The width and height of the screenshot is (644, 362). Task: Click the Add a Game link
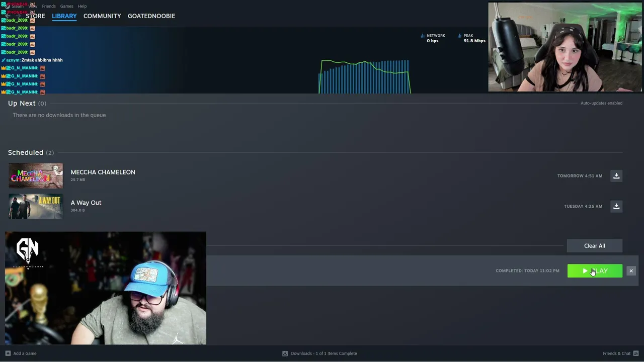pyautogui.click(x=25, y=353)
